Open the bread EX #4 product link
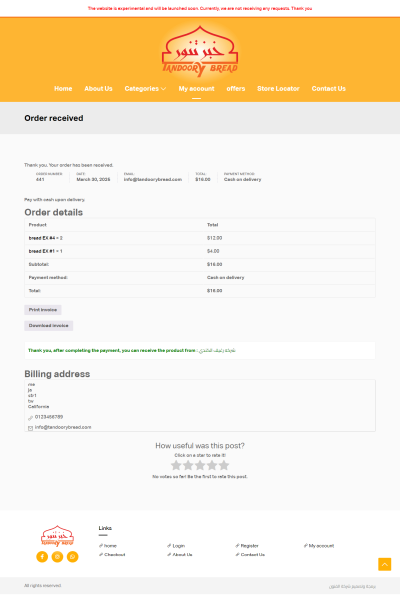 (42, 238)
